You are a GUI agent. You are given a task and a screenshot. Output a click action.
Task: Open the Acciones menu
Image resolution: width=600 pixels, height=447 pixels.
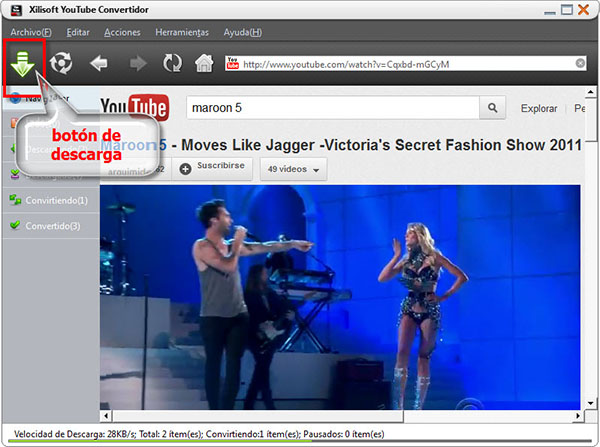click(x=122, y=33)
